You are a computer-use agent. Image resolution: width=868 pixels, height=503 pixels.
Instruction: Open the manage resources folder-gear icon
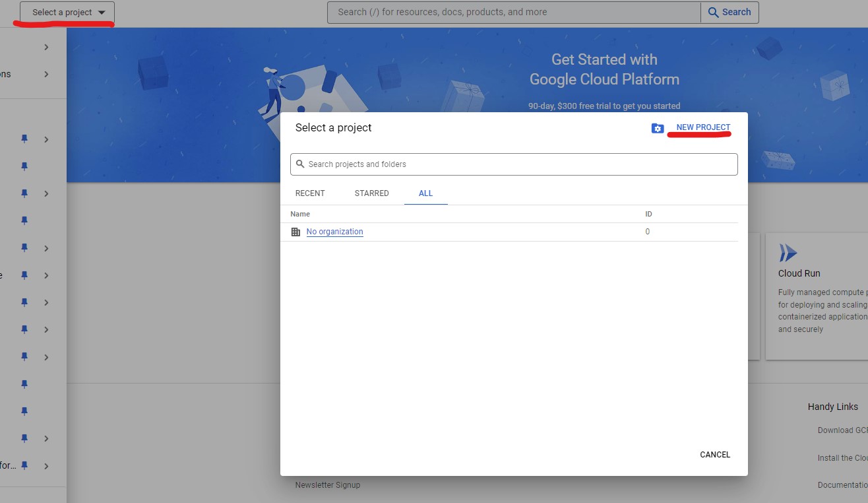click(657, 128)
